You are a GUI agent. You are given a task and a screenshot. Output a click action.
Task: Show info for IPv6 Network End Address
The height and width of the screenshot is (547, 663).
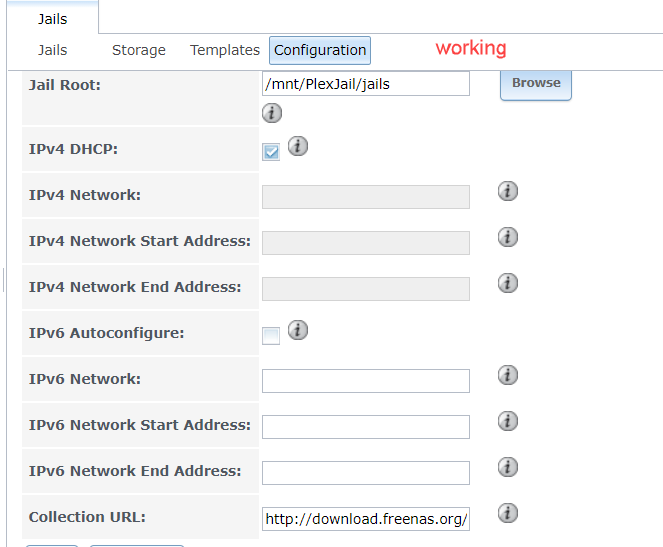click(x=508, y=467)
